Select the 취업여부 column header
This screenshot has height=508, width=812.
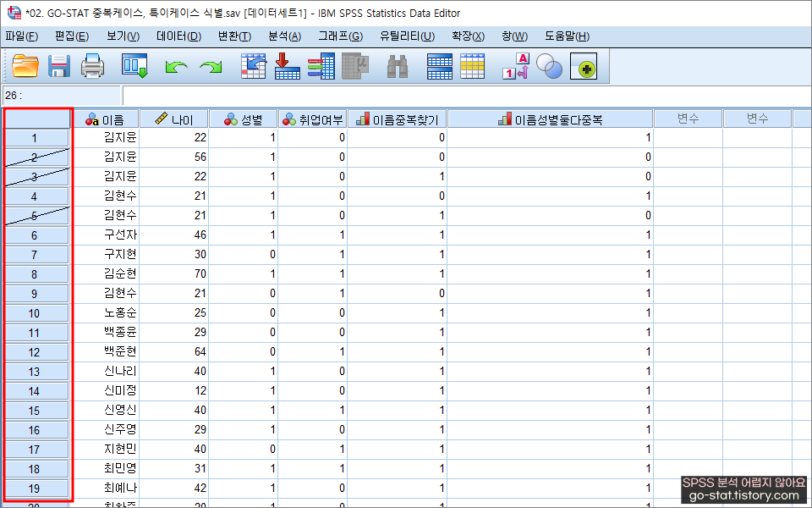312,119
